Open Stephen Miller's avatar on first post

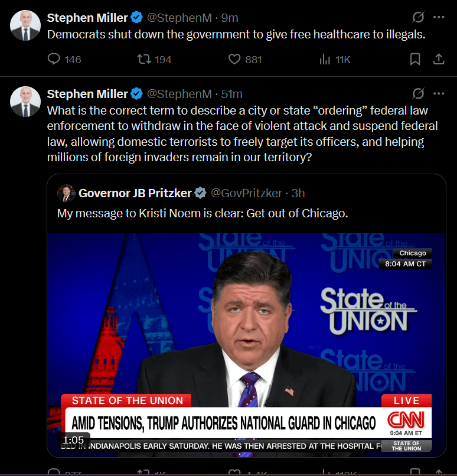[25, 25]
